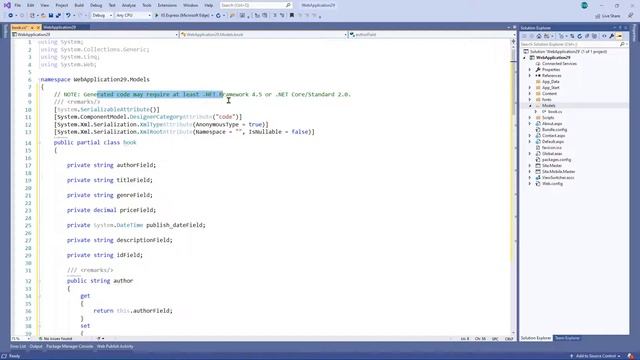The image size is (640, 360).
Task: Open the Package Manager Console tab
Action: tap(69, 347)
